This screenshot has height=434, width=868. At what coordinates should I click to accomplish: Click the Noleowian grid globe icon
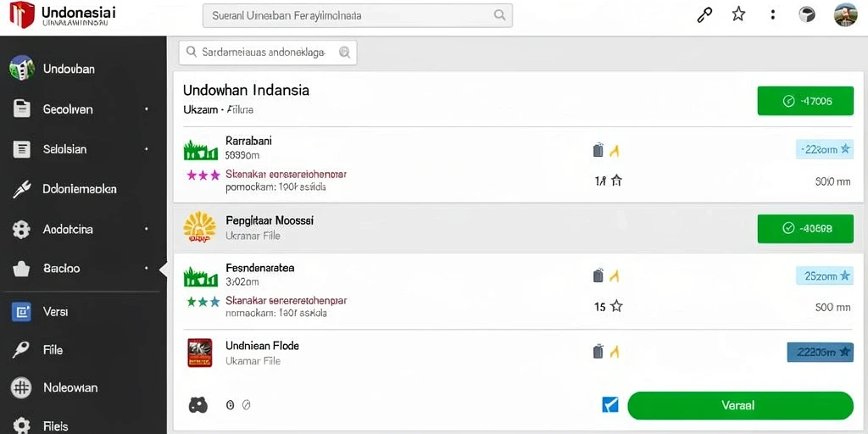click(21, 388)
